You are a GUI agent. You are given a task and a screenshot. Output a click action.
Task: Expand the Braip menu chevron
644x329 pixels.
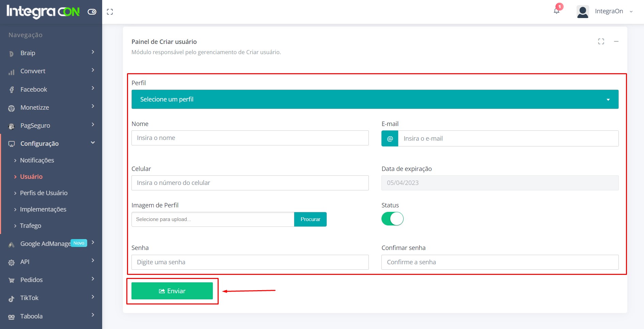(93, 52)
